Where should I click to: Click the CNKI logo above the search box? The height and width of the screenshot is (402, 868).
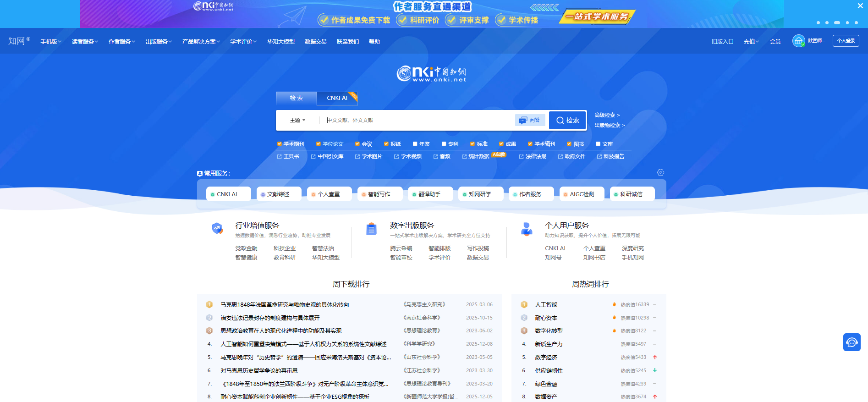[431, 73]
